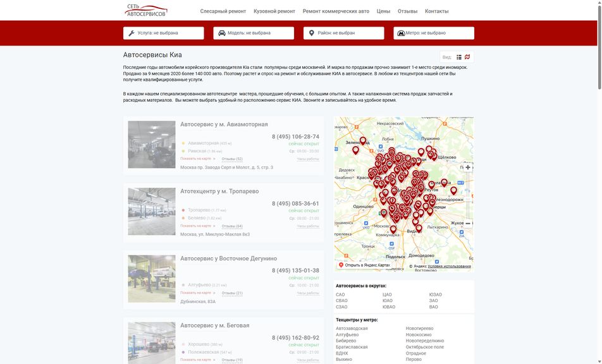This screenshot has height=364, width=602.
Task: Switch to list view icon
Action: click(x=459, y=57)
